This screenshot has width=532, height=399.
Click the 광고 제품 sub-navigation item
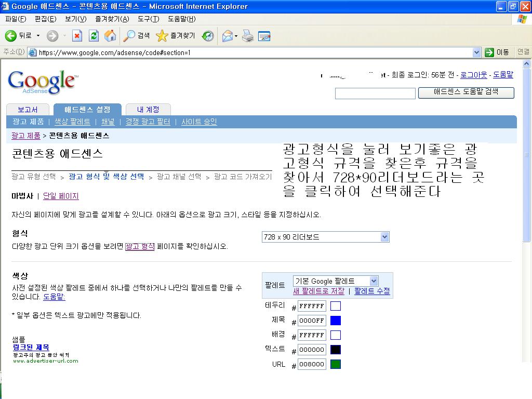pyautogui.click(x=28, y=122)
